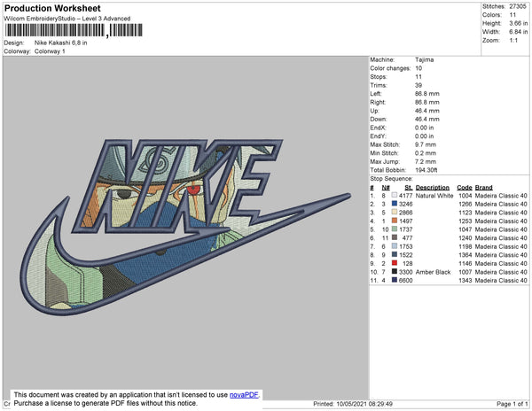Click the novaPDF hyperlink
The height and width of the screenshot is (411, 532).
(x=244, y=395)
